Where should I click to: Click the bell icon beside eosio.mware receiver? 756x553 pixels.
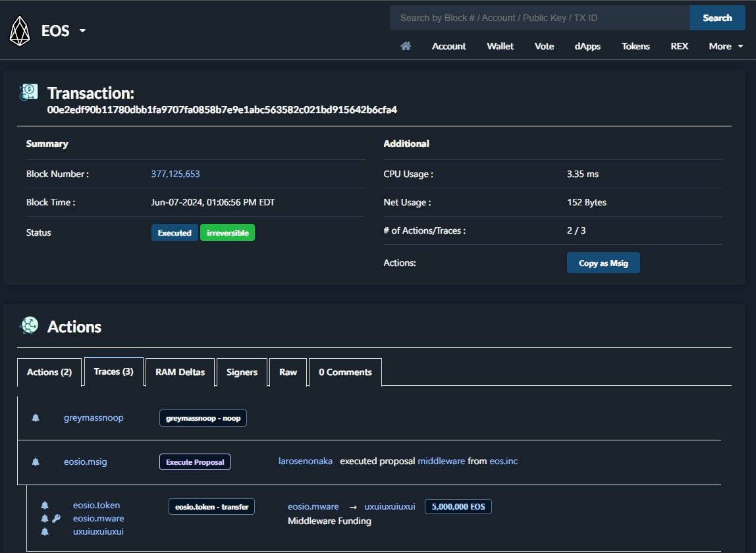click(45, 518)
